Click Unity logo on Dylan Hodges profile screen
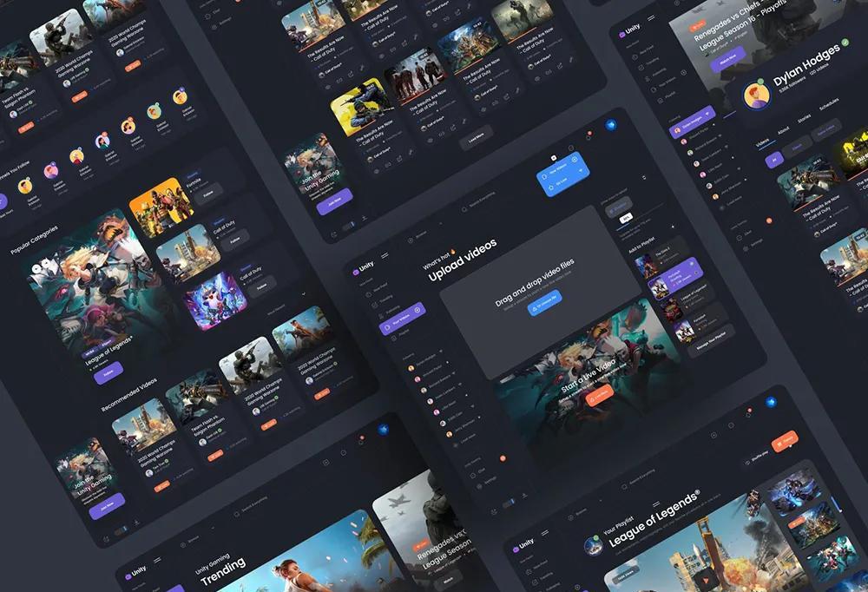This screenshot has width=868, height=592. [630, 30]
